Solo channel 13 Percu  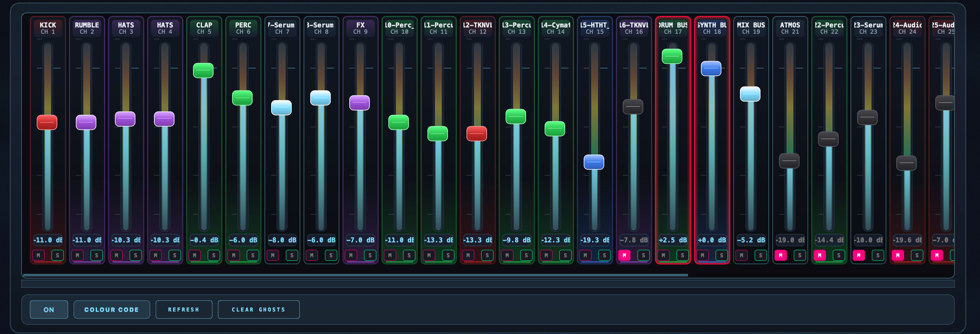click(x=526, y=255)
